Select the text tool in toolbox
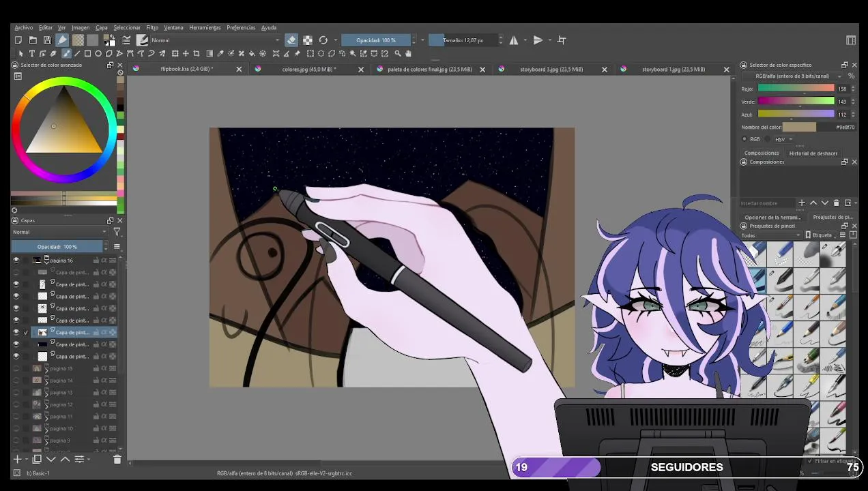The image size is (868, 491). 31,53
